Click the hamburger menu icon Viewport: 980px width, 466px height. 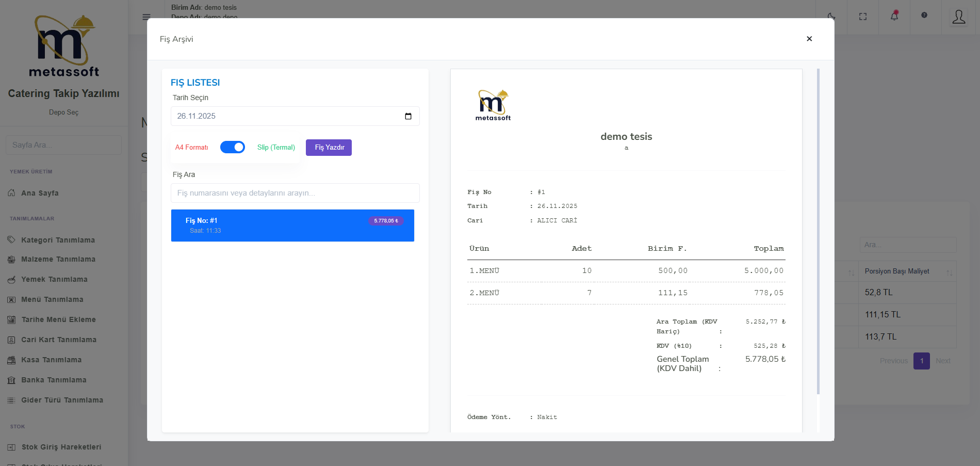(x=146, y=17)
